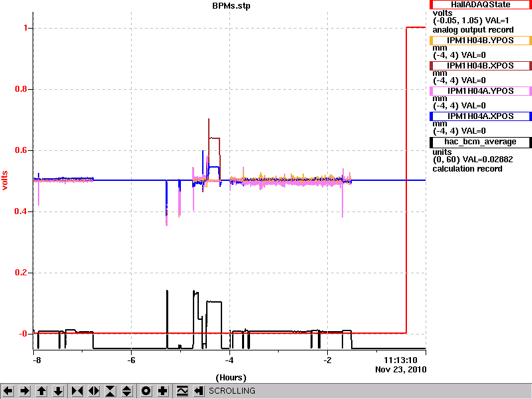This screenshot has height=399, width=532.
Task: Click the waveform refresh graph icon
Action: tap(182, 391)
